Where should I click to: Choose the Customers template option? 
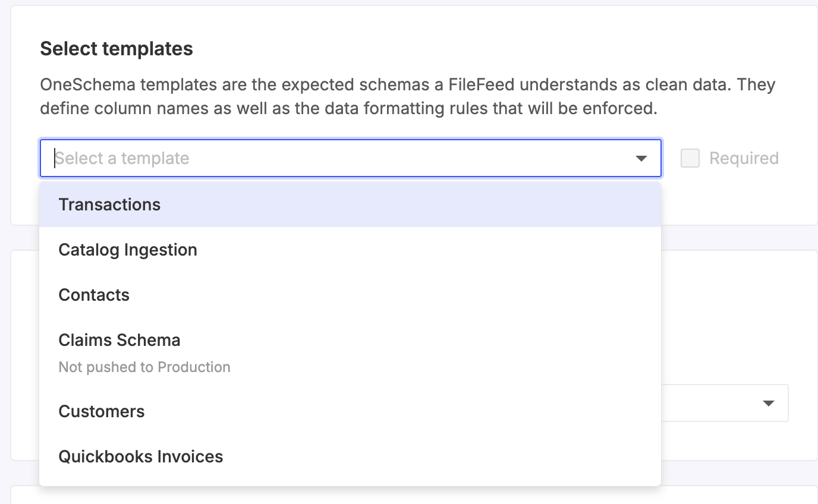(102, 411)
